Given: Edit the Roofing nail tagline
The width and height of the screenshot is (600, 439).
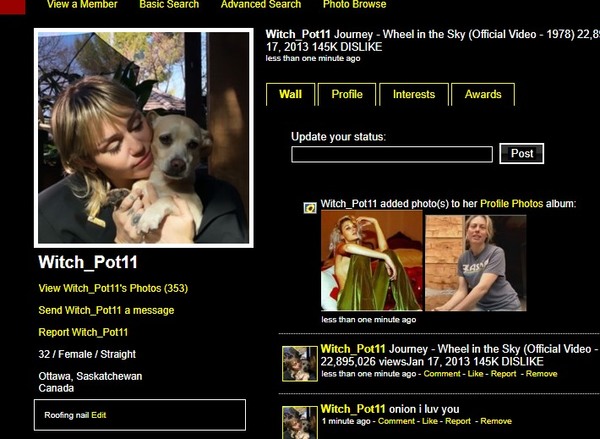Looking at the screenshot, I should coord(99,415).
